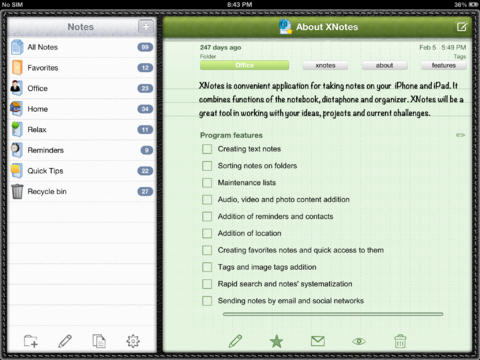Check Sending notes by email and social networks
This screenshot has width=480, height=360.
[x=207, y=301]
